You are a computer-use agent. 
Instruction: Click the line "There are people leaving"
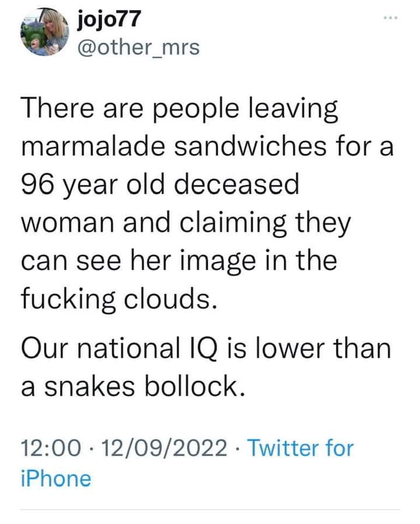pyautogui.click(x=180, y=110)
